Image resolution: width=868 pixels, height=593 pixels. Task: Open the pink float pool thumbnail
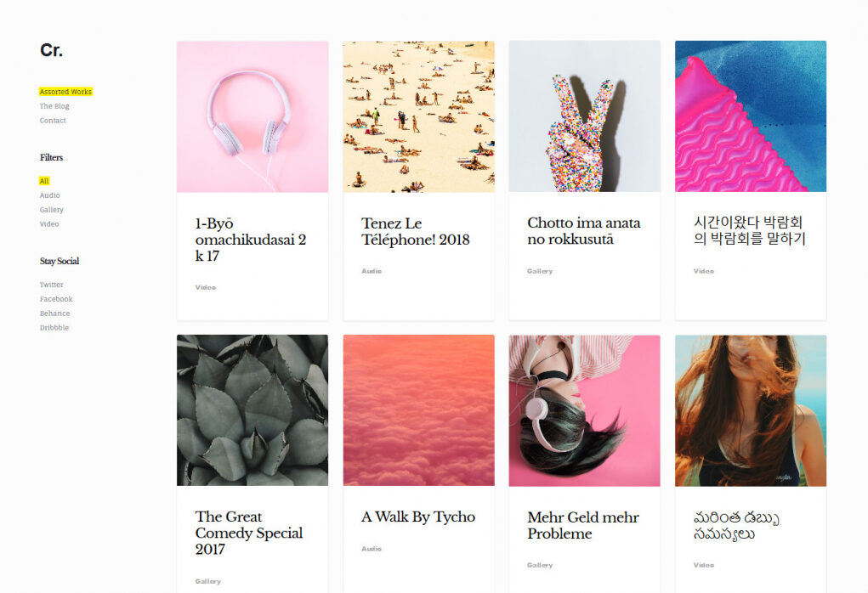click(x=751, y=116)
